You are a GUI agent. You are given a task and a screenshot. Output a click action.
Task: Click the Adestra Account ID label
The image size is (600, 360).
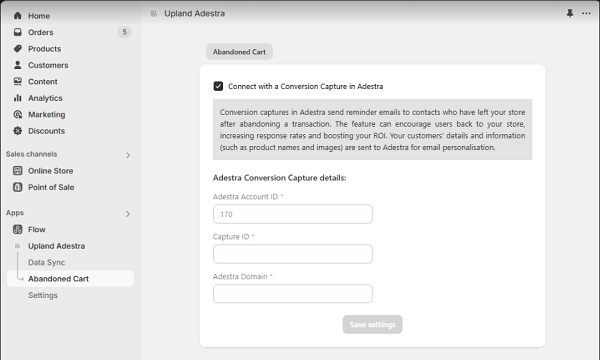click(248, 197)
